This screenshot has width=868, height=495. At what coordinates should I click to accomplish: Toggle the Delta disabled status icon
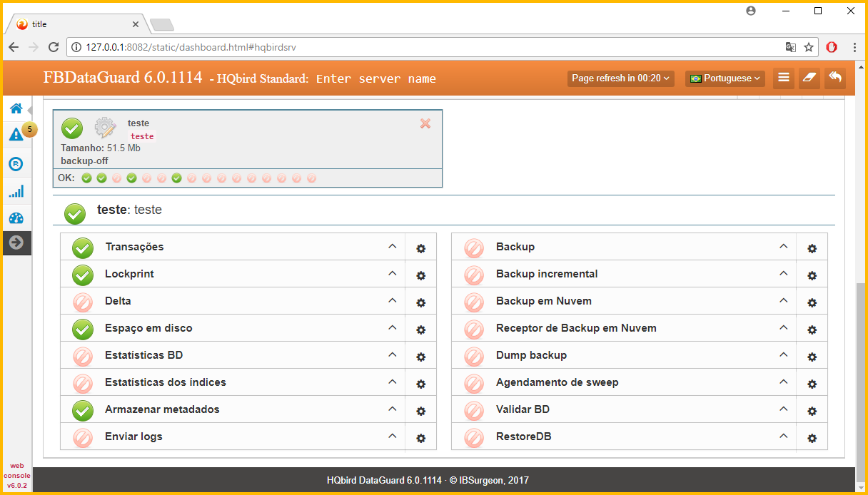[83, 302]
